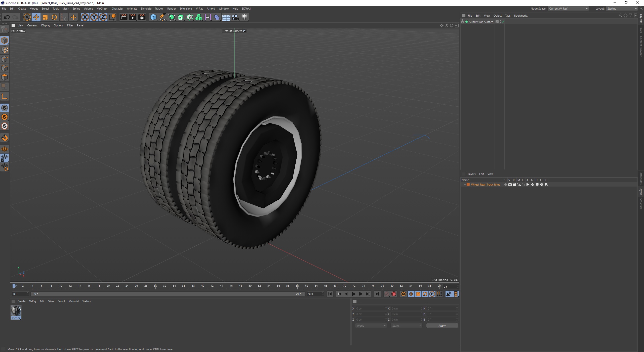Open Object Manager filter funnel icon
Image resolution: width=644 pixels, height=352 pixels.
(x=630, y=16)
